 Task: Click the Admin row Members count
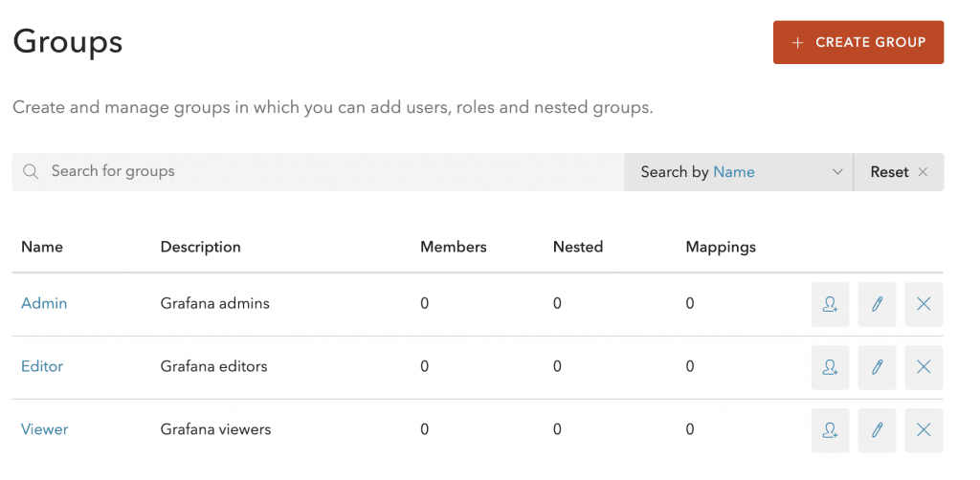[424, 303]
